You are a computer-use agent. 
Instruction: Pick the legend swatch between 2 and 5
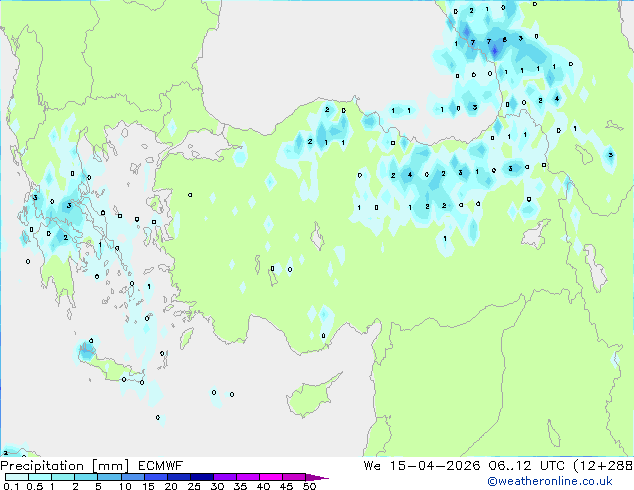tap(86, 477)
